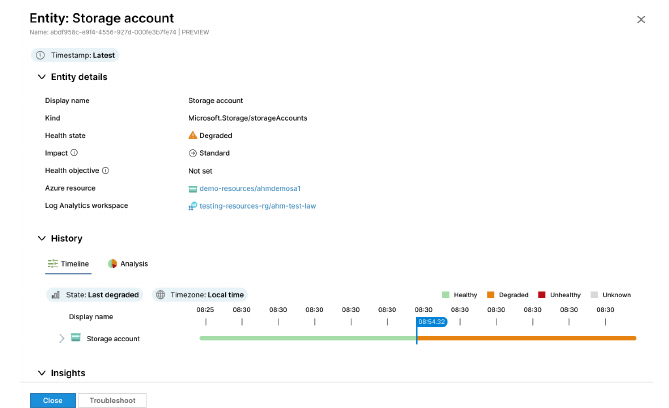Open the Timestamp: Latest filter pill

[75, 55]
